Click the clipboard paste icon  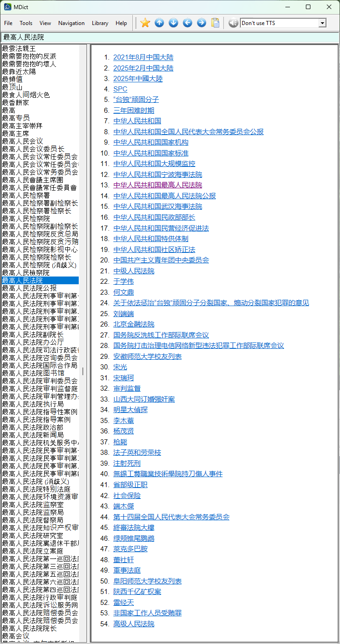click(x=215, y=23)
